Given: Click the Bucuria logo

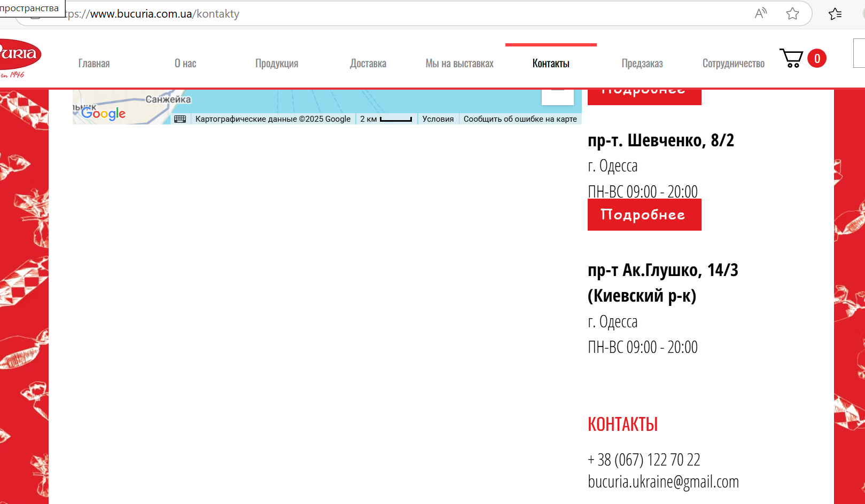Looking at the screenshot, I should pyautogui.click(x=19, y=58).
